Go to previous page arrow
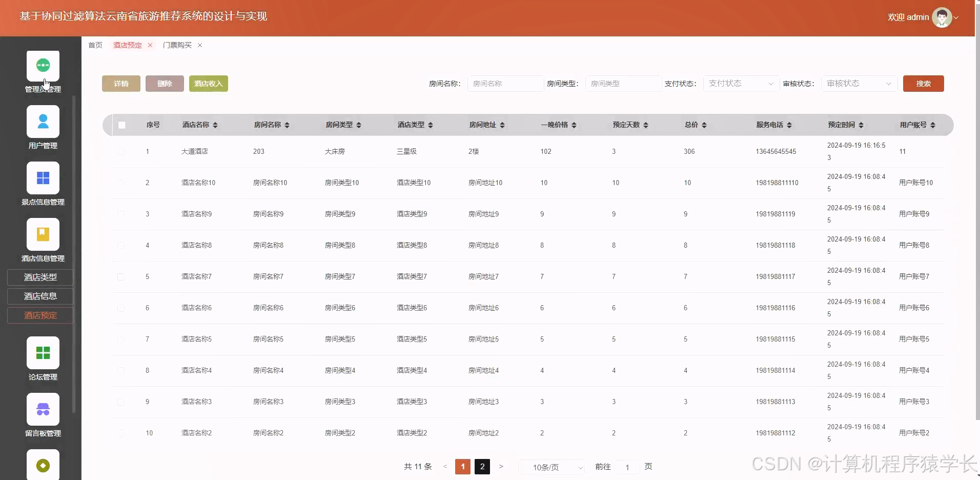Screen dimensions: 980x480 [x=445, y=467]
